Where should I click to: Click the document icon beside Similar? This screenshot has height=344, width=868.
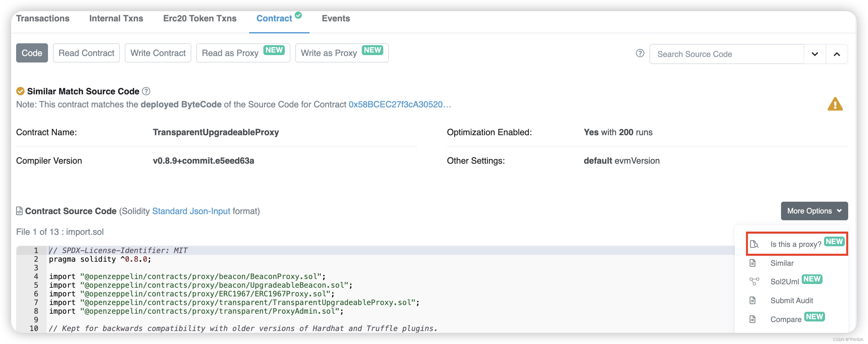(x=753, y=263)
